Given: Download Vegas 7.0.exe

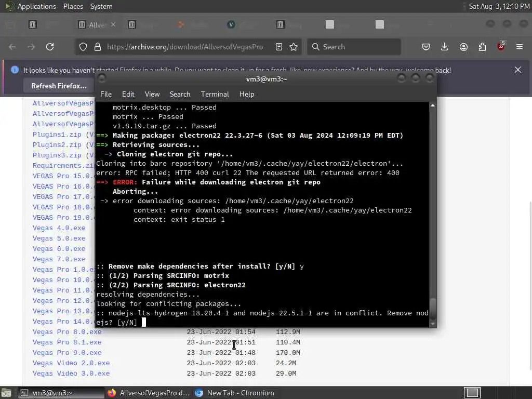Looking at the screenshot, I should tap(59, 259).
